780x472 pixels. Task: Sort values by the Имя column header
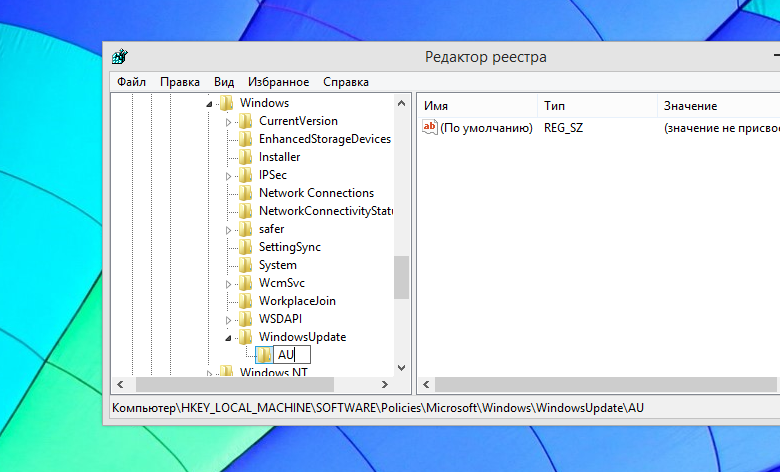[x=478, y=106]
